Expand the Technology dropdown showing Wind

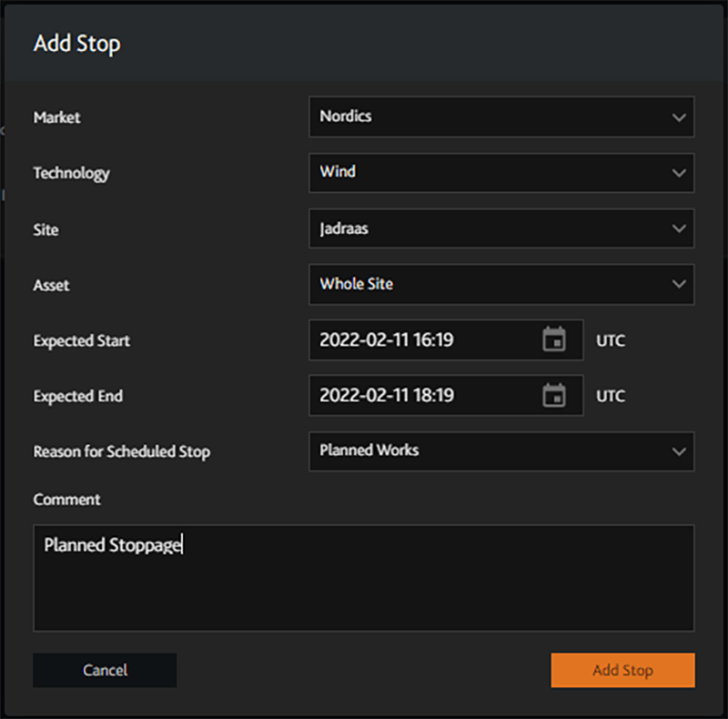pyautogui.click(x=491, y=173)
